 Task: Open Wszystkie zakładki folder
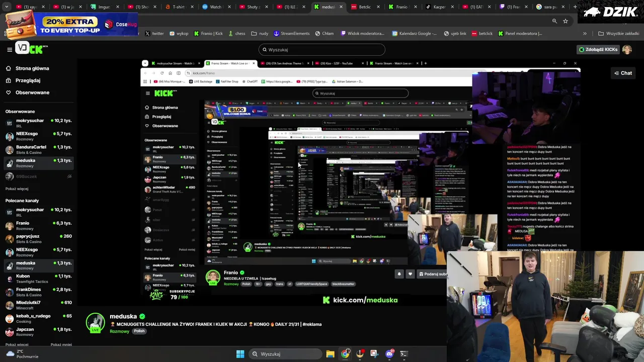[x=619, y=34]
